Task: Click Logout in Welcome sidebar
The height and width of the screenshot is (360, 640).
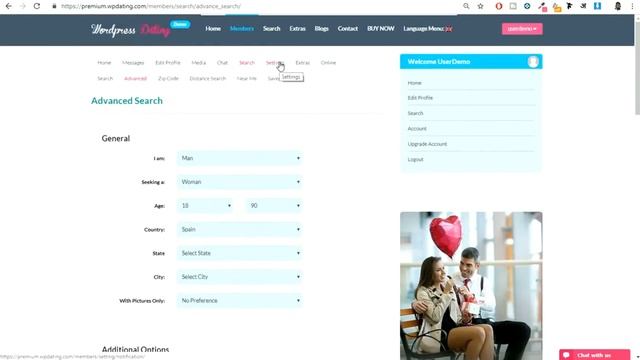Action: pyautogui.click(x=415, y=160)
